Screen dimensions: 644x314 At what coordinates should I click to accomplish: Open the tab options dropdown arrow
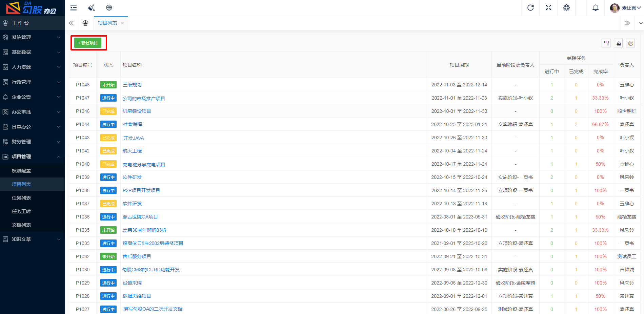(641, 23)
